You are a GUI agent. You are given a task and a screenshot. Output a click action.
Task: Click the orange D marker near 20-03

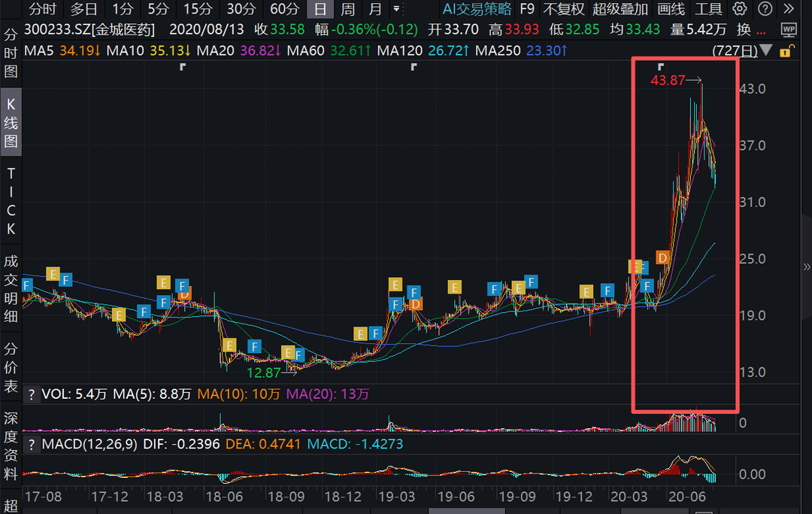tap(662, 258)
